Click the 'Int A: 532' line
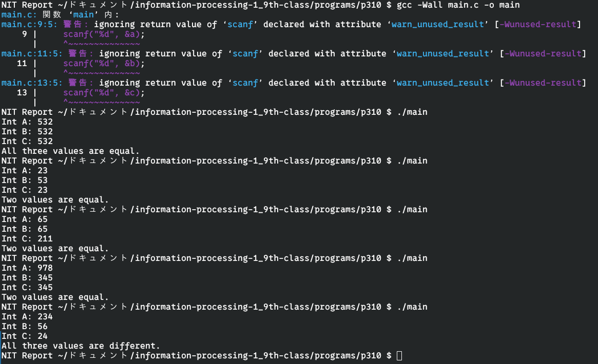 (x=27, y=122)
